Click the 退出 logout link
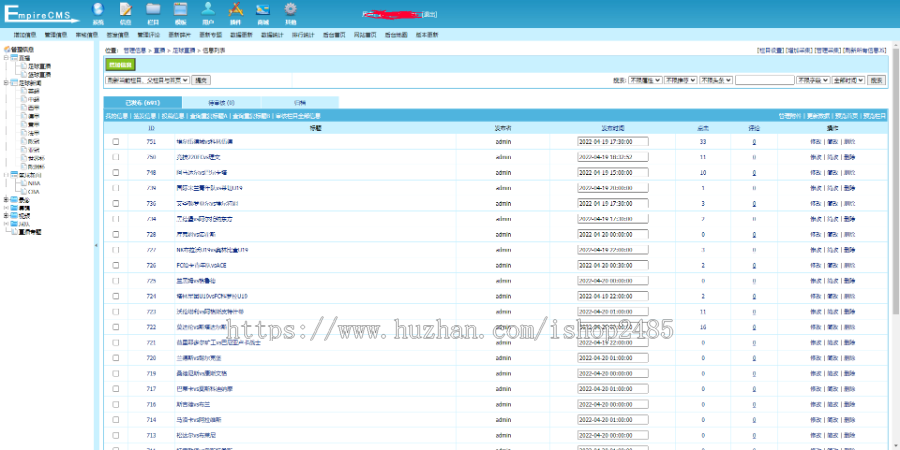 point(429,15)
